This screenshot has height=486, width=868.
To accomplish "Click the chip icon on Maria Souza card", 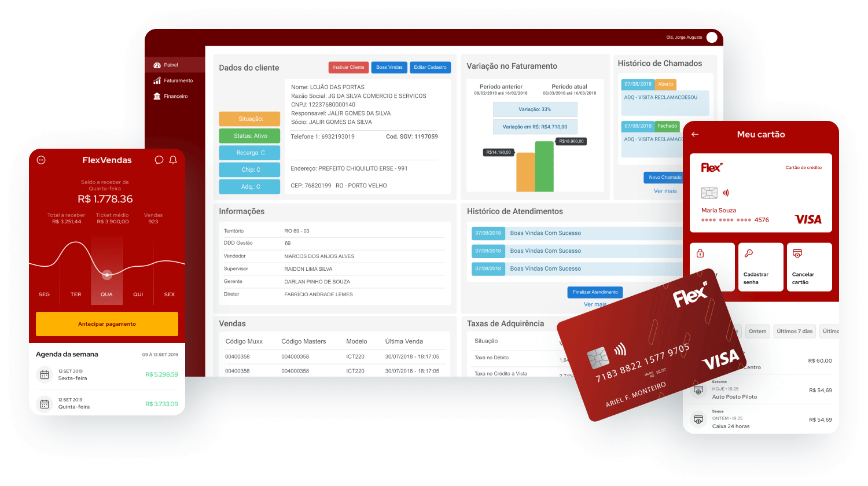I will tap(709, 193).
